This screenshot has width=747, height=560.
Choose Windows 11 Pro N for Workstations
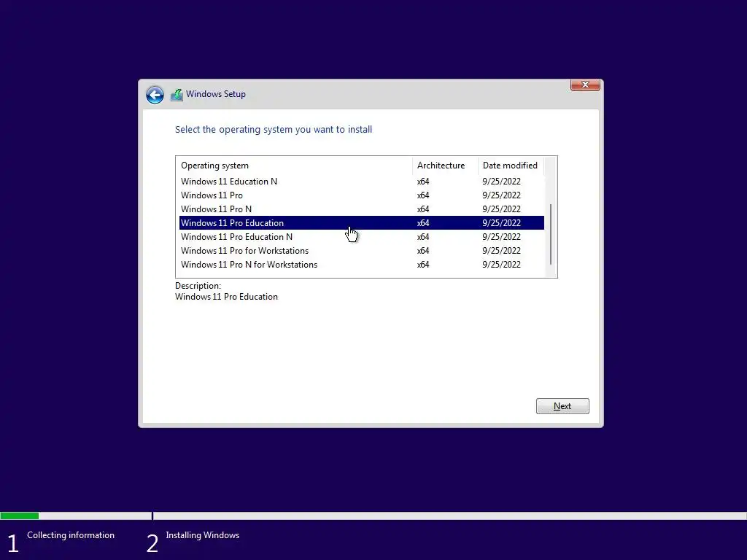(x=362, y=264)
